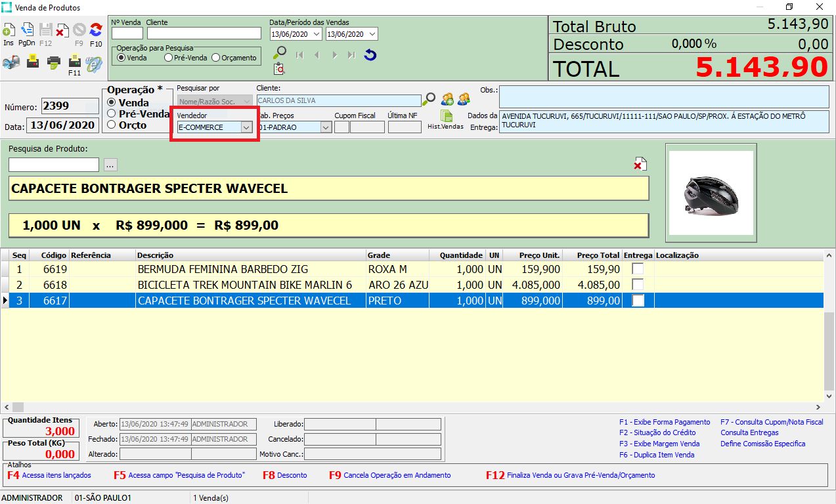Click the add new client icon
The width and height of the screenshot is (836, 504).
click(447, 99)
